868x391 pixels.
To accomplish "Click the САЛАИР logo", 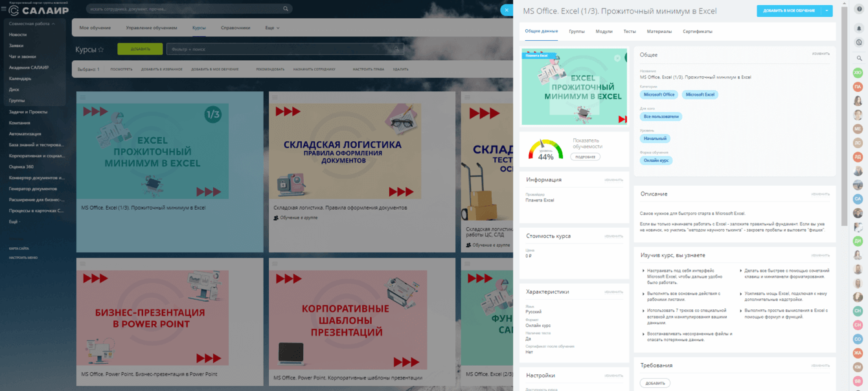I will (x=39, y=10).
